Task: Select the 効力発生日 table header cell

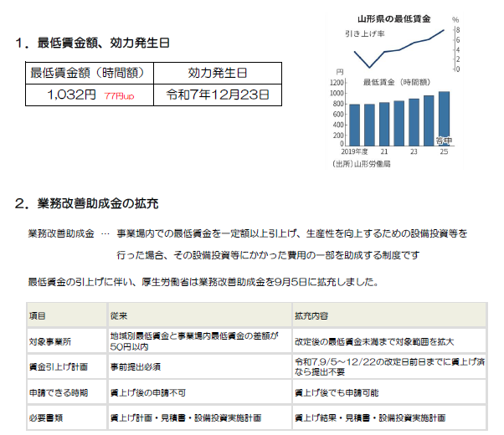Action: click(x=217, y=73)
